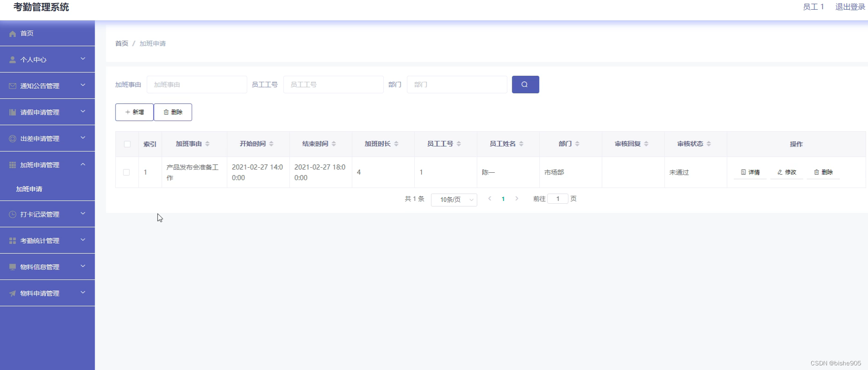Viewport: 868px width, 370px height.
Task: Go to previous page arrow
Action: 490,199
